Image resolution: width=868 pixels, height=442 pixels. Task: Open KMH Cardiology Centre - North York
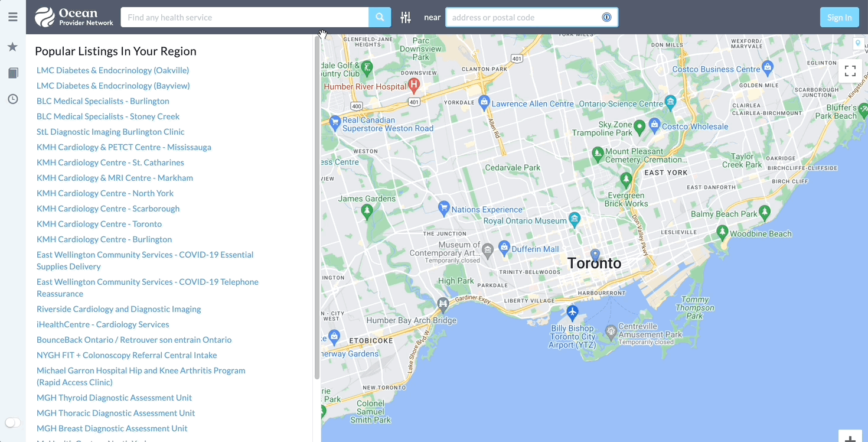105,193
